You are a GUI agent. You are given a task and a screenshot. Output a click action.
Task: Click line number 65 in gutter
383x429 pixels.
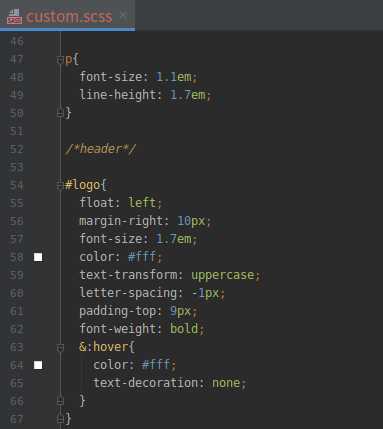(x=16, y=383)
